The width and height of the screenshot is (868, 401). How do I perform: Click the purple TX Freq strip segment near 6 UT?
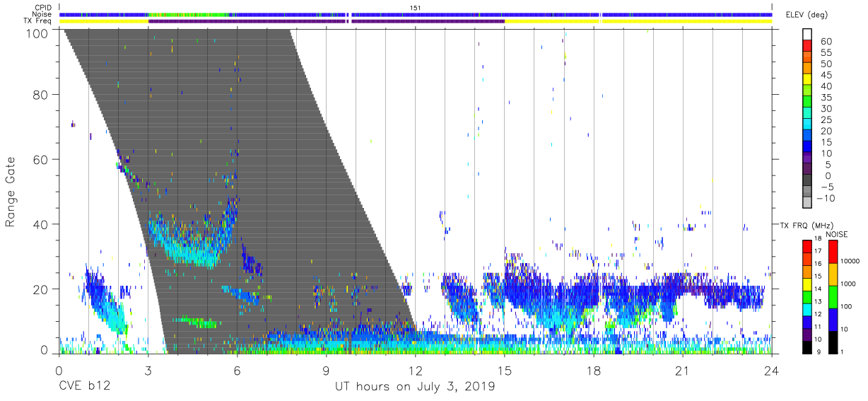coord(247,21)
